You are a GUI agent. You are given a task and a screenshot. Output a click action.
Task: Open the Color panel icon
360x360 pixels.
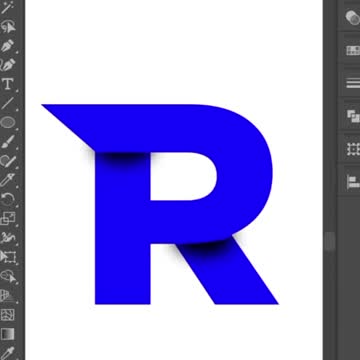click(x=352, y=17)
